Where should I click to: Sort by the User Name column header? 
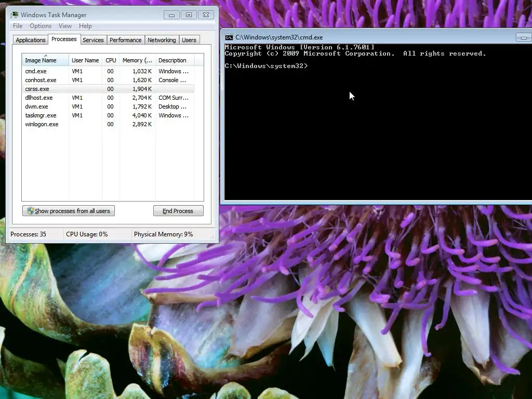click(x=85, y=60)
